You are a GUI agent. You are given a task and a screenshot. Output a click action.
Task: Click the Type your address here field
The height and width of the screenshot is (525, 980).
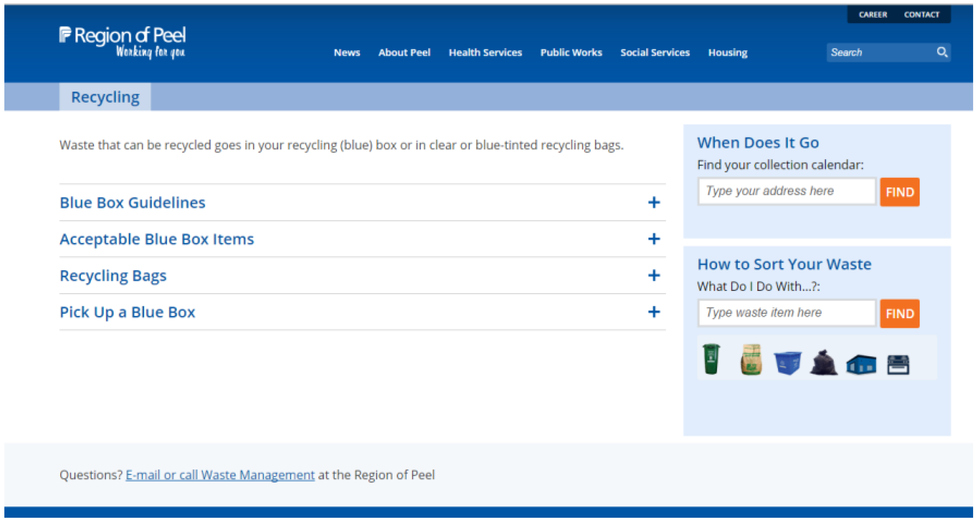pyautogui.click(x=787, y=191)
